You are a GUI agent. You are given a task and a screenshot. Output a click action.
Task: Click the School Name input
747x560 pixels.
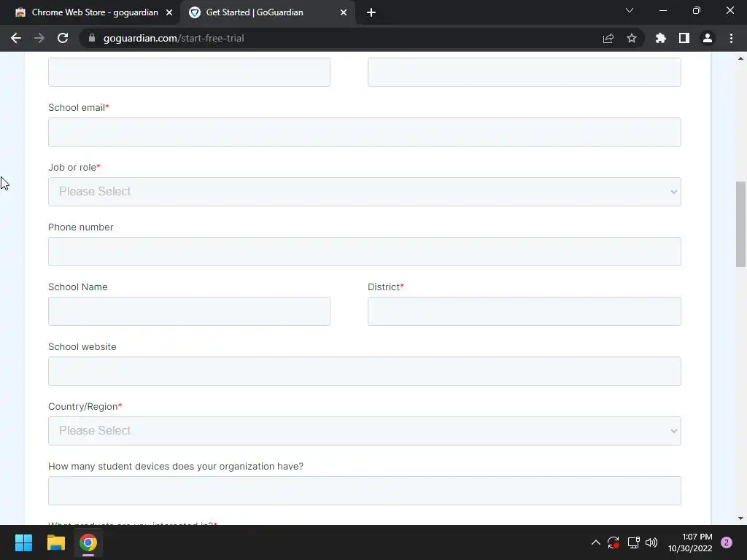[189, 311]
